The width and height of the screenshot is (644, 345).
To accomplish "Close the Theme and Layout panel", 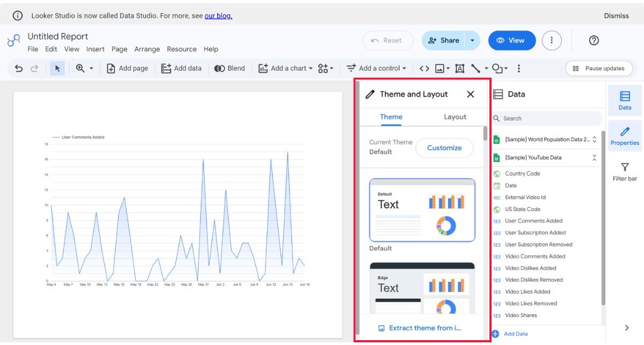I will tap(471, 94).
